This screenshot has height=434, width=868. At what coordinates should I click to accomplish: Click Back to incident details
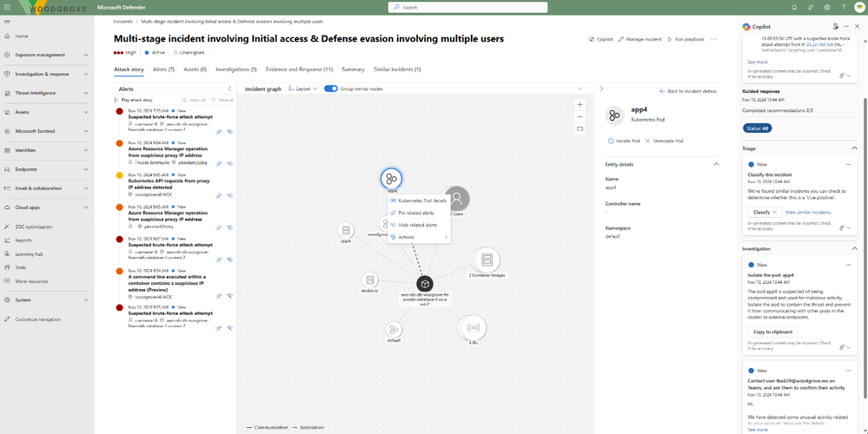(x=688, y=91)
